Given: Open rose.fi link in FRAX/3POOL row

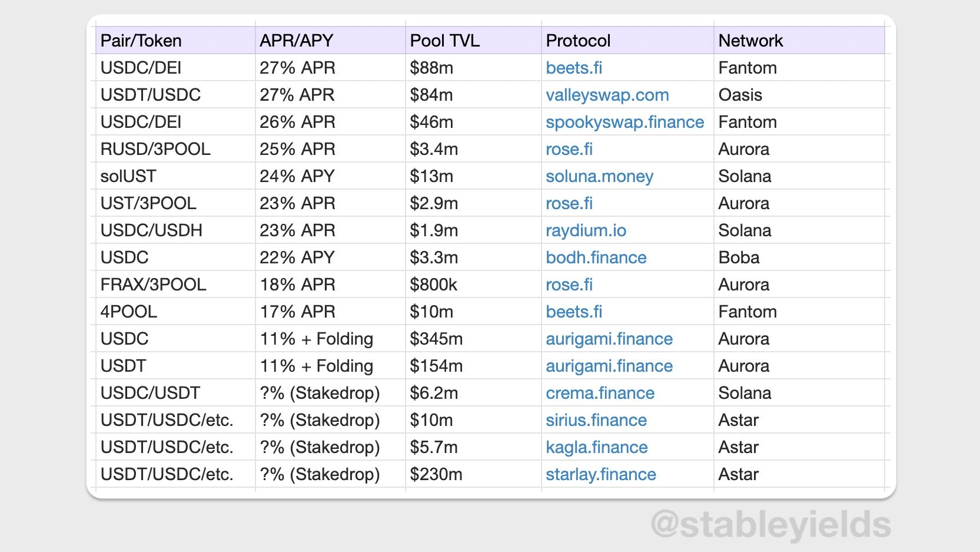Looking at the screenshot, I should pos(569,285).
